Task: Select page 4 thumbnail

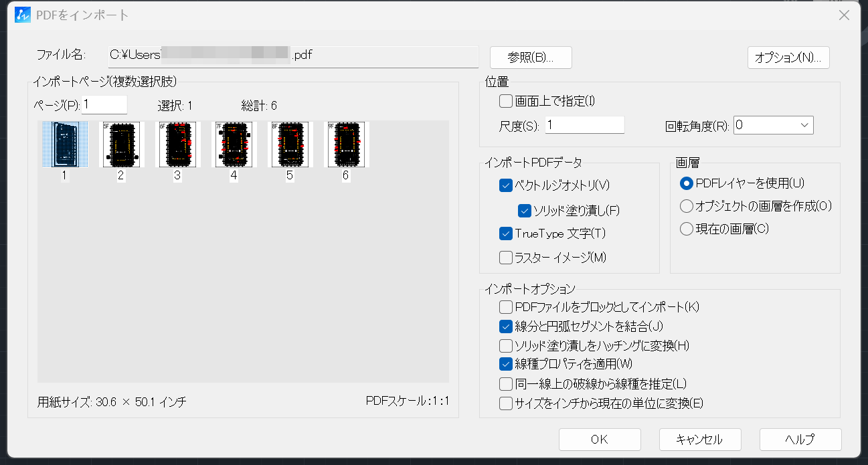Action: [x=234, y=145]
